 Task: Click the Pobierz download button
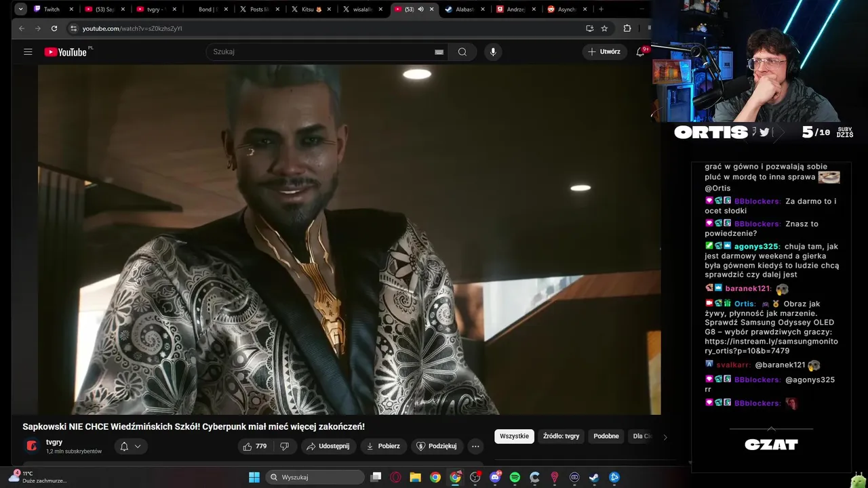pos(383,446)
